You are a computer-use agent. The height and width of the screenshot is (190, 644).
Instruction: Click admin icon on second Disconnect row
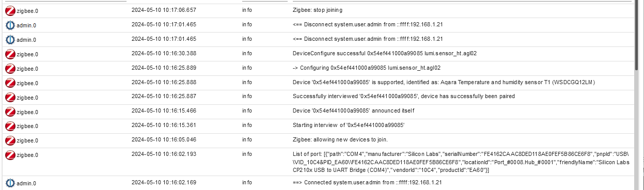tap(10, 39)
